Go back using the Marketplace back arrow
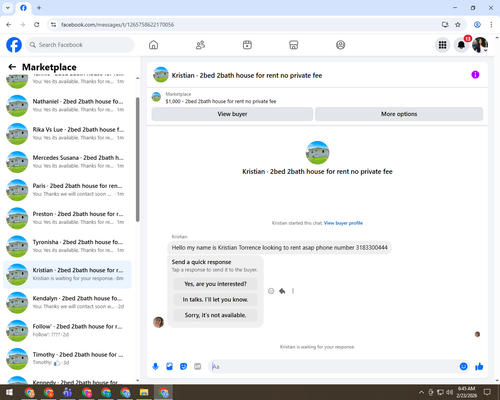Viewport: 500px width, 400px height. pyautogui.click(x=12, y=67)
